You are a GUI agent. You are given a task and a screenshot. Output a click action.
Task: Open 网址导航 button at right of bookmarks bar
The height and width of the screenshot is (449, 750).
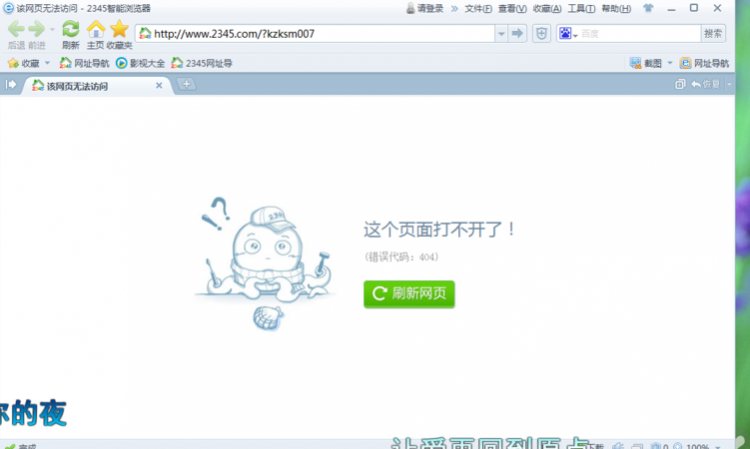(704, 63)
